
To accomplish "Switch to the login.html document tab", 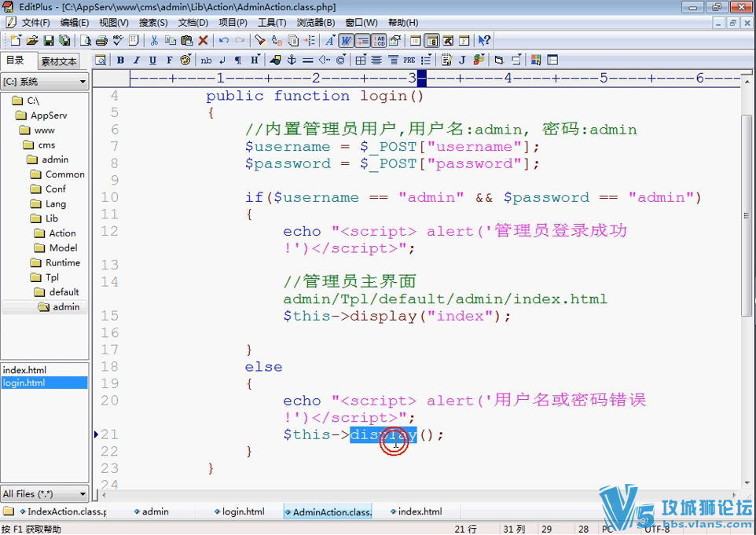I will 239,512.
